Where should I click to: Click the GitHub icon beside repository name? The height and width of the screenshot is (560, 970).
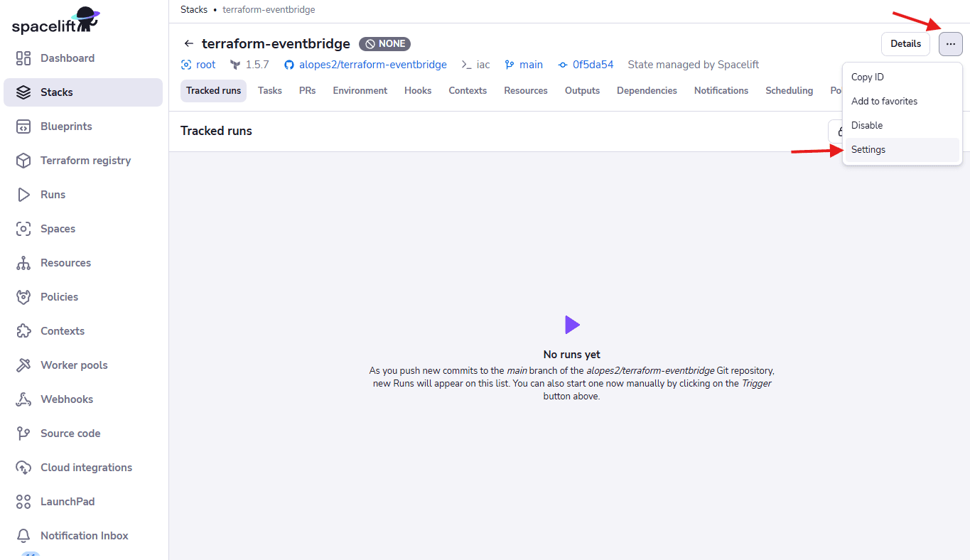(289, 65)
